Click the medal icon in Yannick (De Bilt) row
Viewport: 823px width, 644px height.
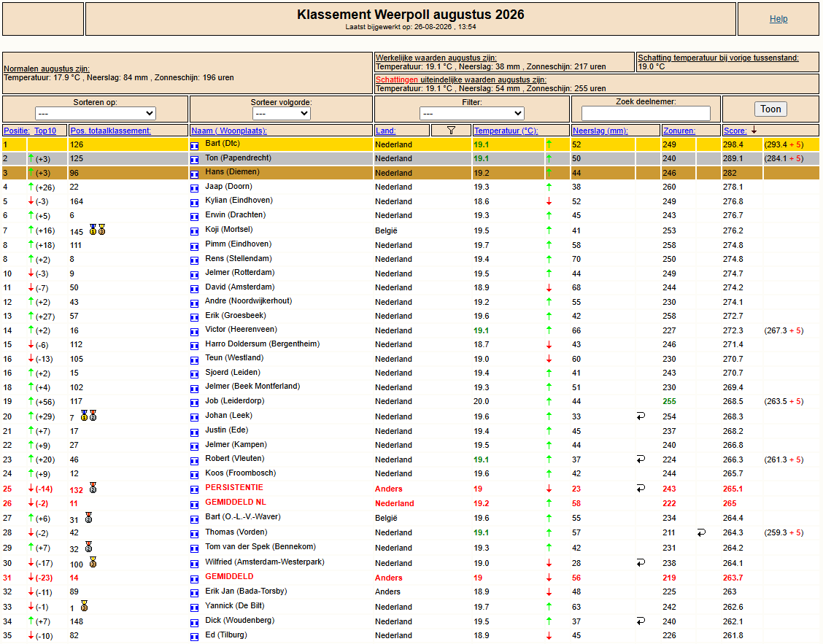click(x=84, y=606)
